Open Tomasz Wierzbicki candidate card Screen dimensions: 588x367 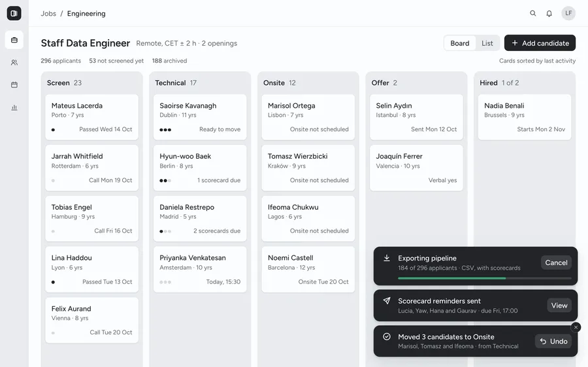[308, 168]
